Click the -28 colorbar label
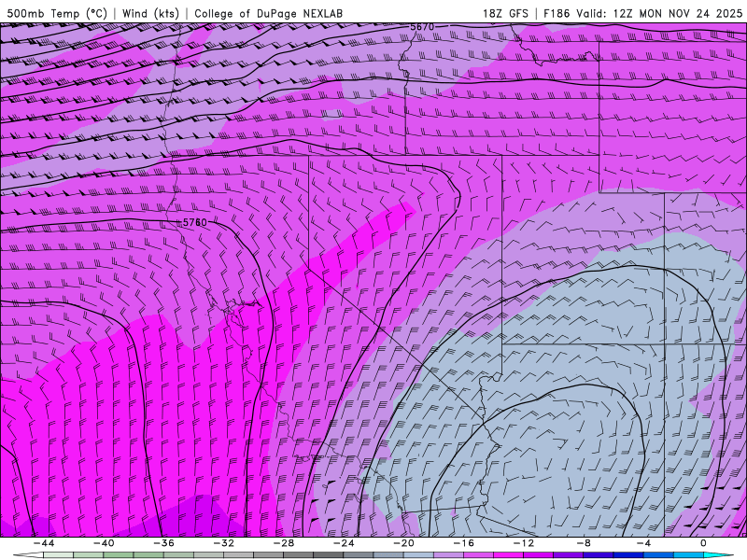 (284, 543)
